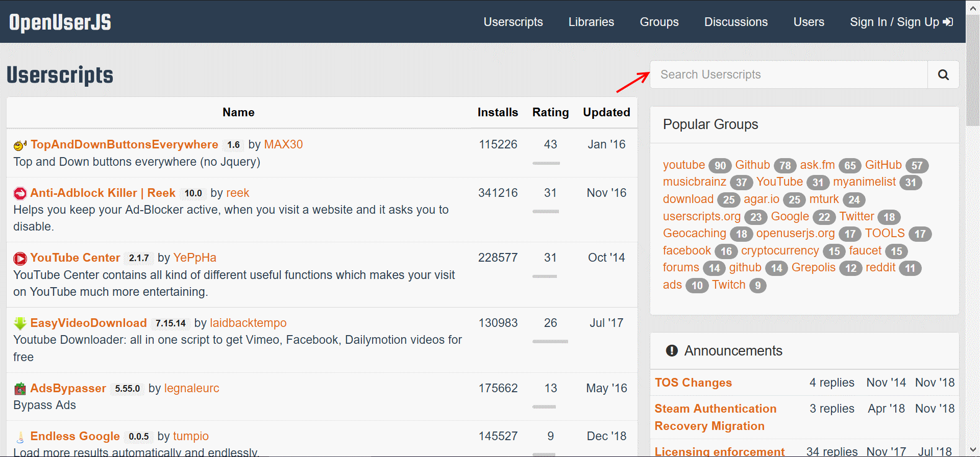Open the forums group
This screenshot has width=980, height=457.
[681, 267]
